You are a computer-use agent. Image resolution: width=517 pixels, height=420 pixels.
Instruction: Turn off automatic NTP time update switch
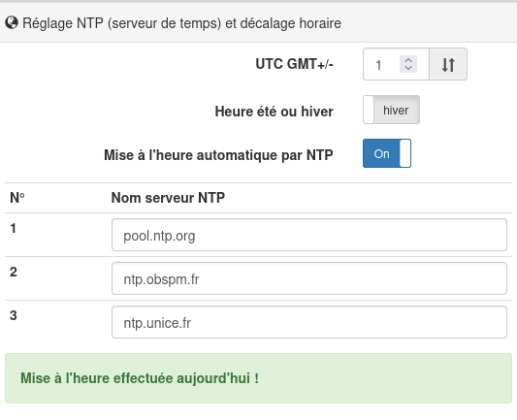click(x=387, y=153)
